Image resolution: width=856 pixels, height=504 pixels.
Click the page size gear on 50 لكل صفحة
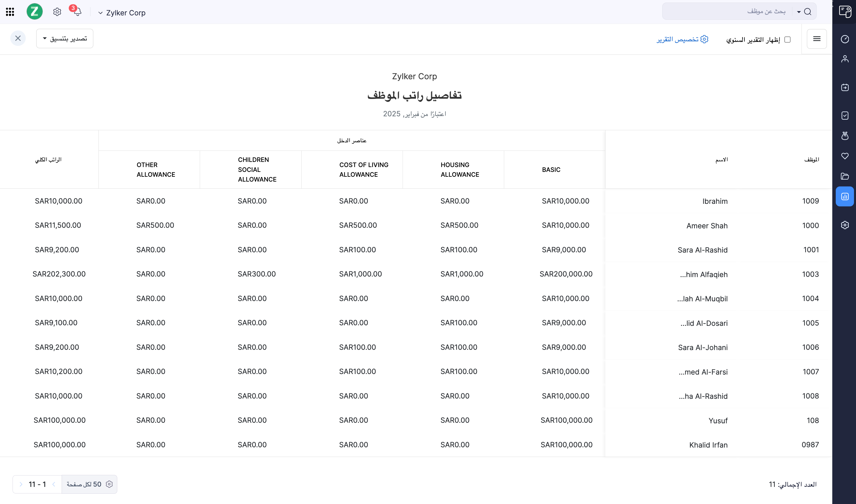pos(109,484)
